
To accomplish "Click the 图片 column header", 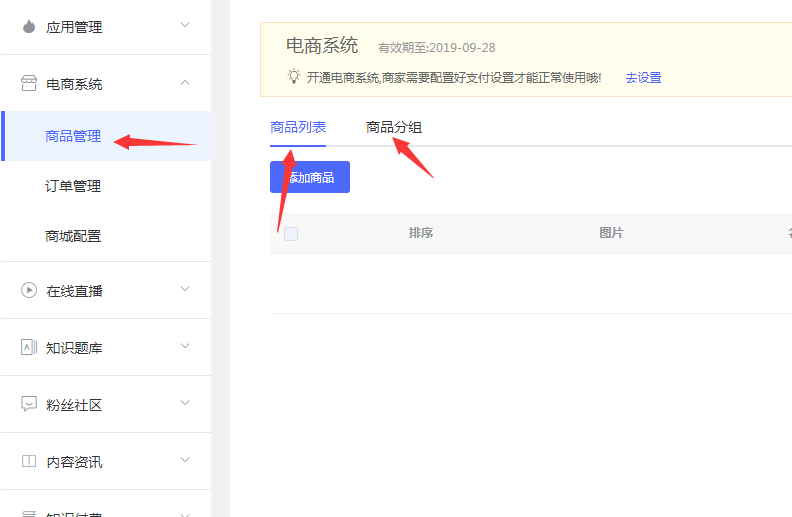I will click(611, 233).
